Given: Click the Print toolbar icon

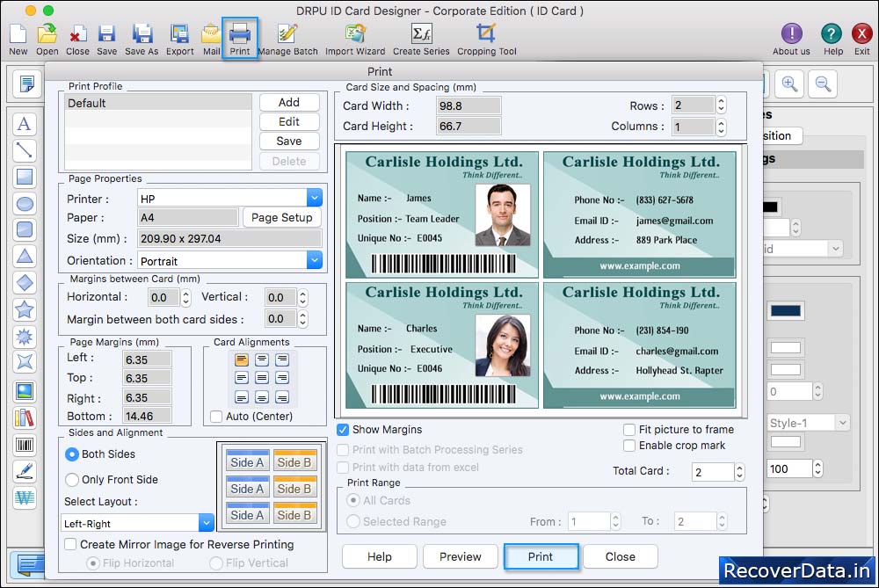Looking at the screenshot, I should (x=240, y=37).
